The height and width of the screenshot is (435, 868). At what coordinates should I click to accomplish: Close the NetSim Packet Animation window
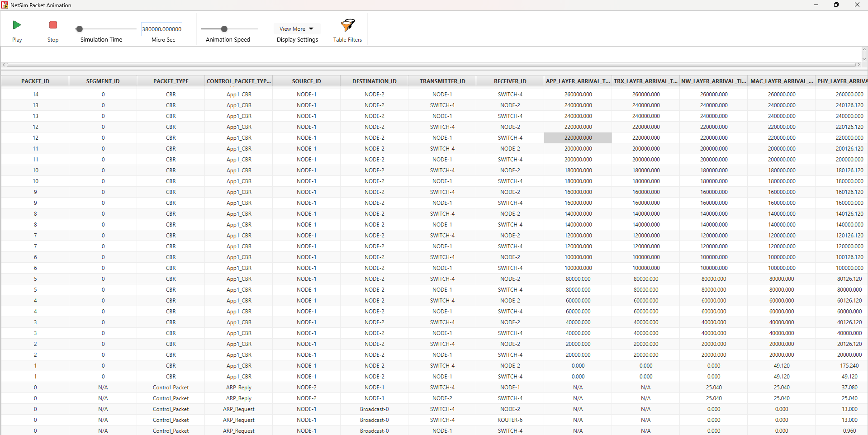click(x=857, y=5)
